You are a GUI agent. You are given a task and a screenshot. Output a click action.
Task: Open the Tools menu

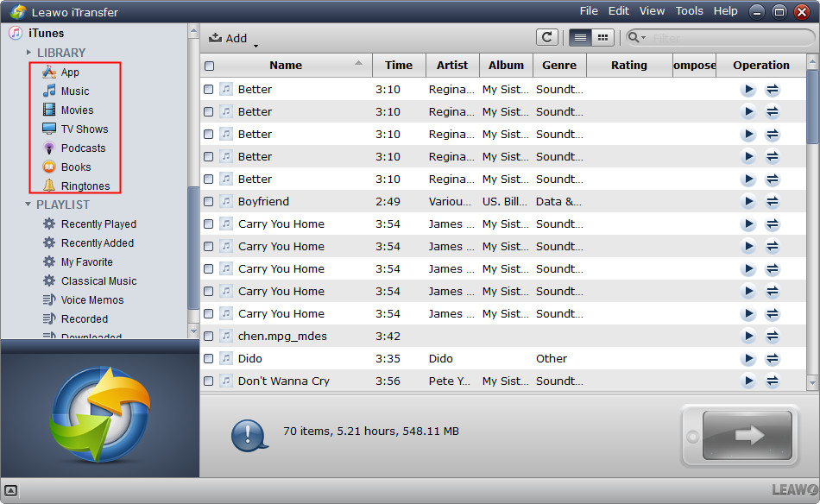[689, 11]
